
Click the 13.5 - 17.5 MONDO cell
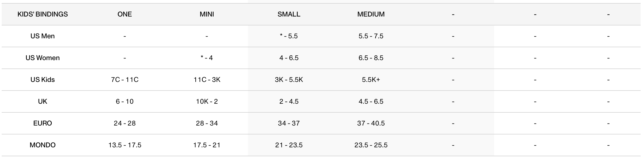pos(125,145)
